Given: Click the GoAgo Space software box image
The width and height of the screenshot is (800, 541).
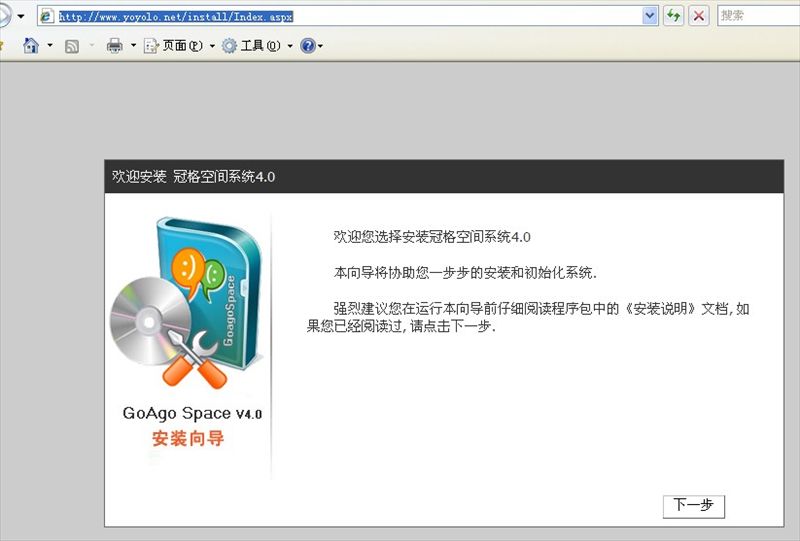Looking at the screenshot, I should tap(188, 303).
